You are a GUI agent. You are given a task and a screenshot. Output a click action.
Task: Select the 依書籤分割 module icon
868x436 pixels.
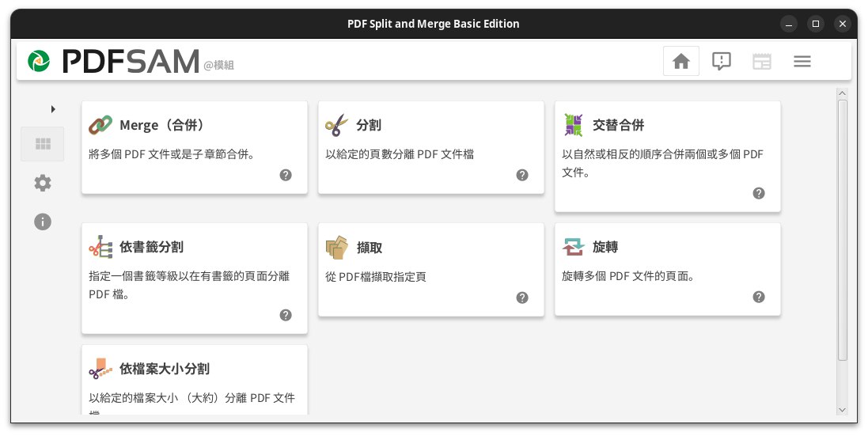100,247
